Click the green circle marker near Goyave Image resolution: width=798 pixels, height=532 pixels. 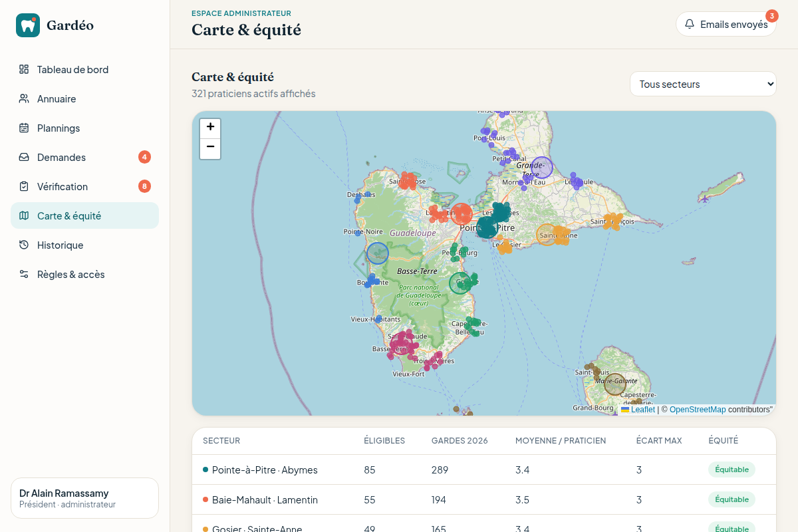click(x=460, y=283)
